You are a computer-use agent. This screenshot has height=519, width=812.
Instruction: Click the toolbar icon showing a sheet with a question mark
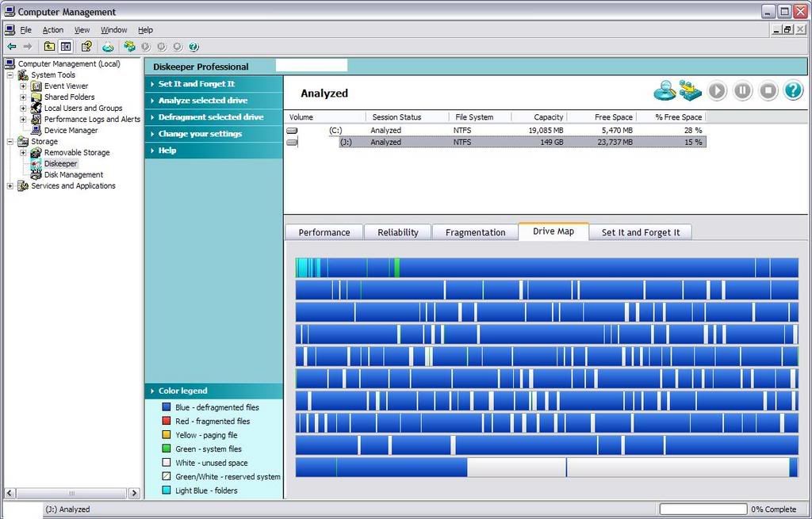[x=86, y=47]
